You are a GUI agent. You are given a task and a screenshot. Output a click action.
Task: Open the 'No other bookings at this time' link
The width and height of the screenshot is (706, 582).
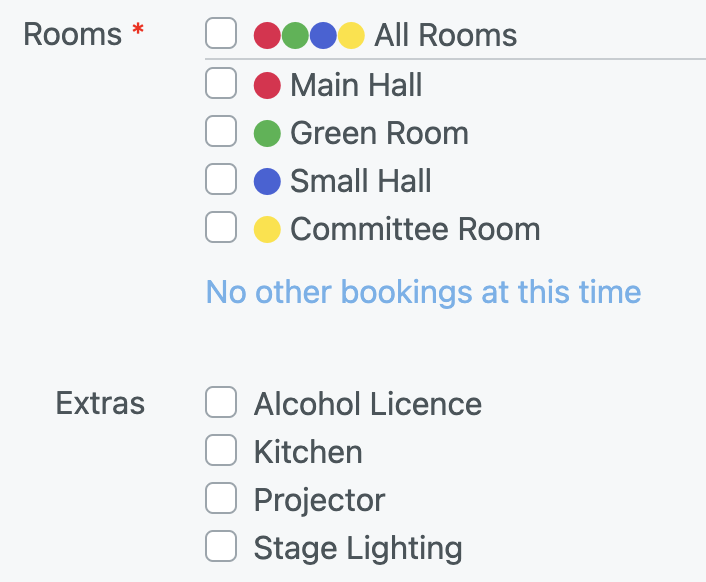(x=423, y=292)
